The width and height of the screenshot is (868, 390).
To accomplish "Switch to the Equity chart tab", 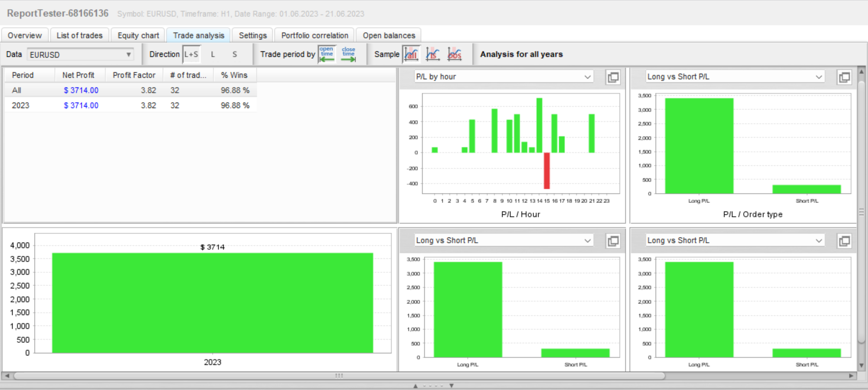I will (x=138, y=35).
